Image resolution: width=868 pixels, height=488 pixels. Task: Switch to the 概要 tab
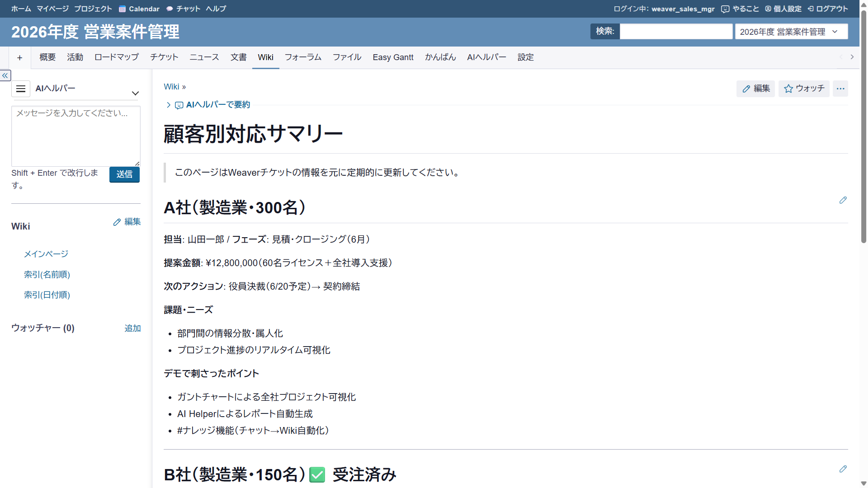[x=47, y=57]
